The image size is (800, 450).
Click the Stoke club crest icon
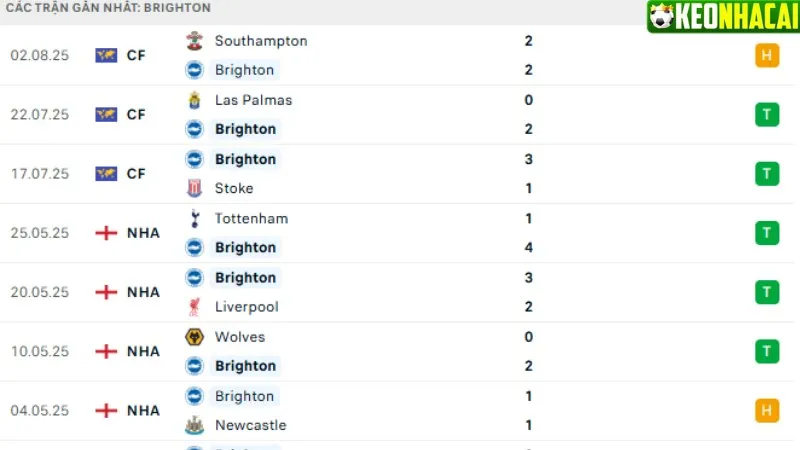tap(194, 188)
